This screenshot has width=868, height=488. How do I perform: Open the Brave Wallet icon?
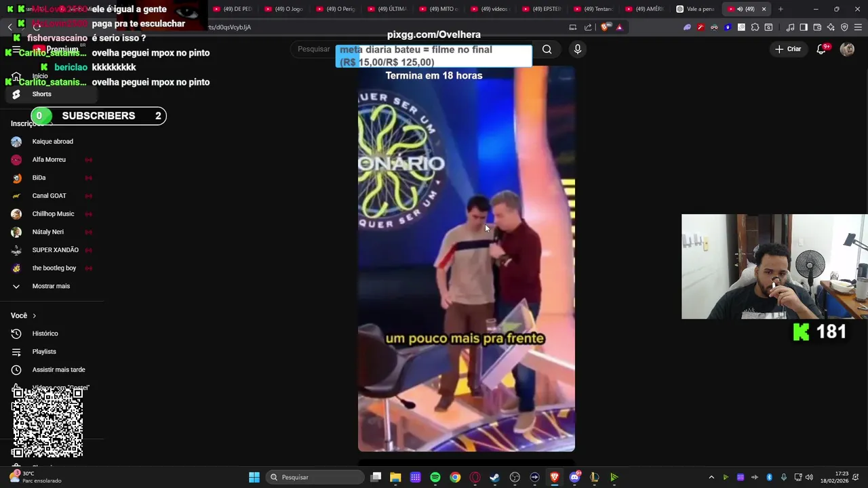(817, 27)
